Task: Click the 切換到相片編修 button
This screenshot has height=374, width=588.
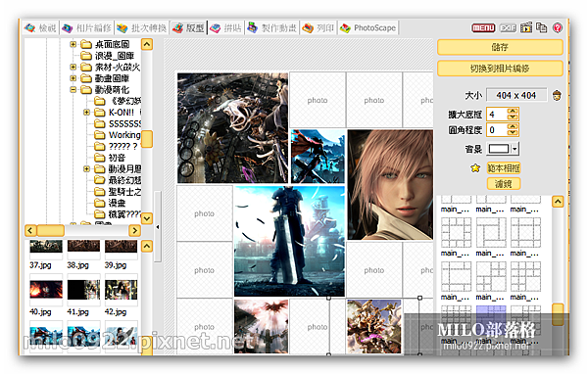Action: 500,69
